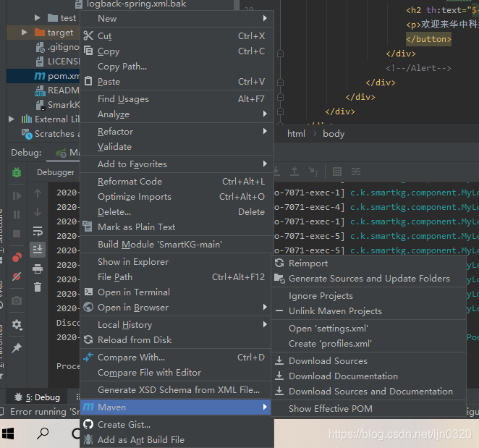
Task: Expand the target folder
Action: pyautogui.click(x=24, y=33)
